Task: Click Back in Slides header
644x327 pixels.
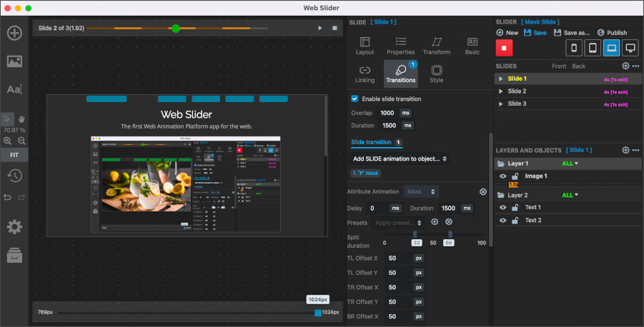Action: pos(578,66)
